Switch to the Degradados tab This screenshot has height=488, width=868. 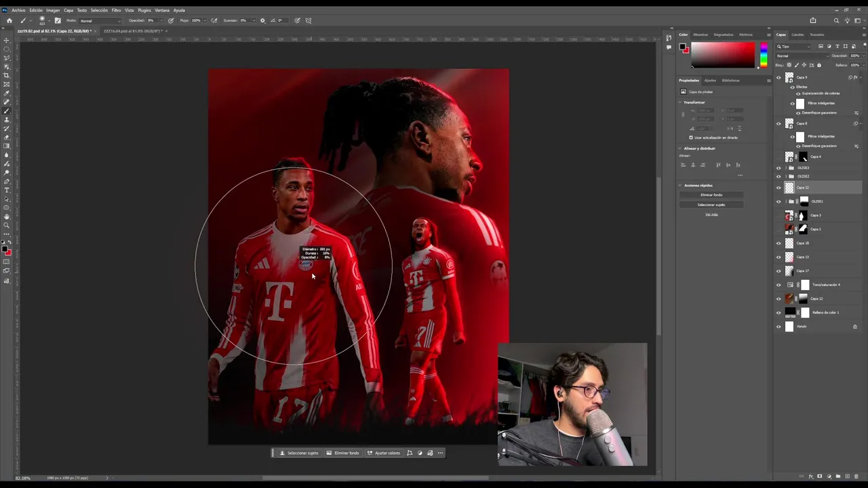pos(724,35)
